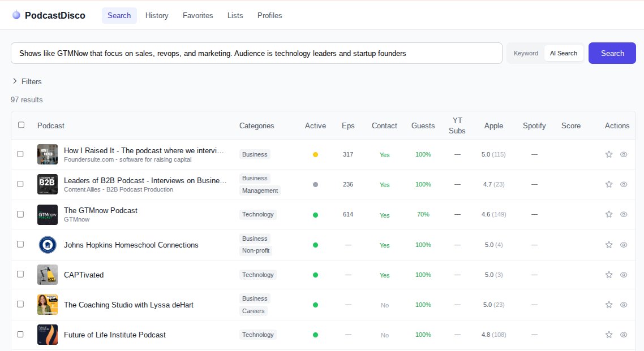Click the Apple column header
This screenshot has width=644, height=351.
[x=493, y=126]
